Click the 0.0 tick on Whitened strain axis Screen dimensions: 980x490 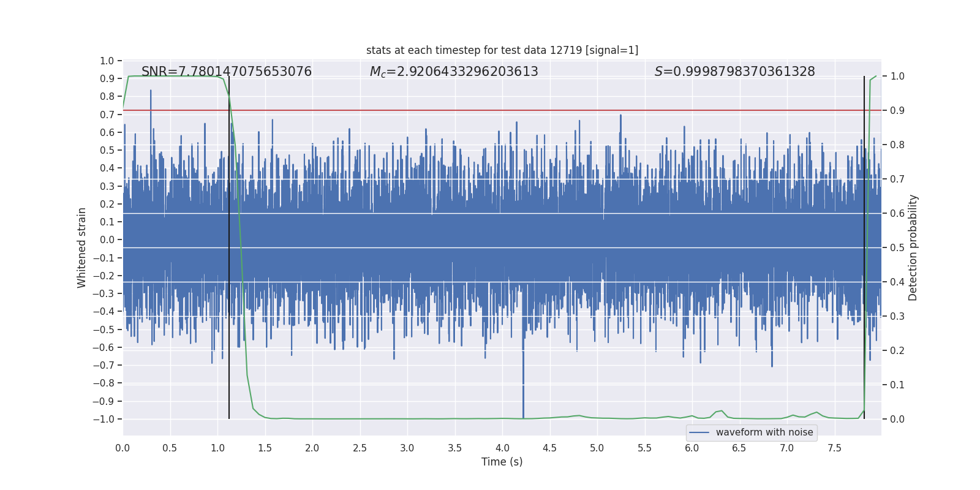[107, 240]
